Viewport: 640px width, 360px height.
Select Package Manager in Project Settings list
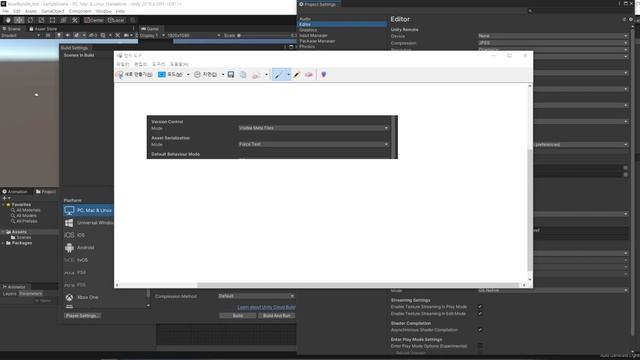pyautogui.click(x=317, y=41)
